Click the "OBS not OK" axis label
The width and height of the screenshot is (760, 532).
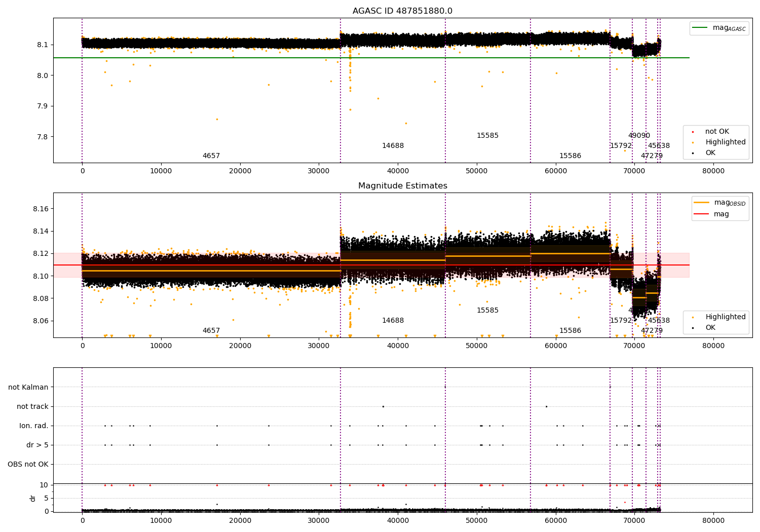[28, 464]
